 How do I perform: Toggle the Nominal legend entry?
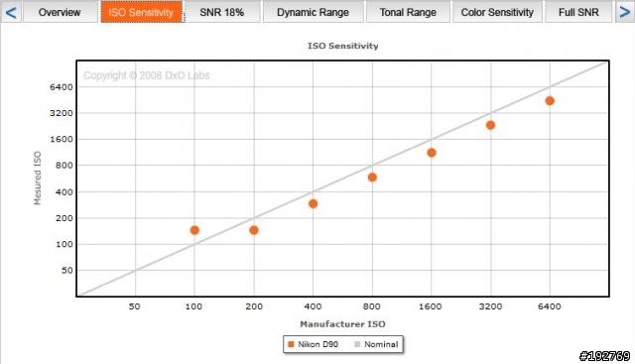coord(376,344)
